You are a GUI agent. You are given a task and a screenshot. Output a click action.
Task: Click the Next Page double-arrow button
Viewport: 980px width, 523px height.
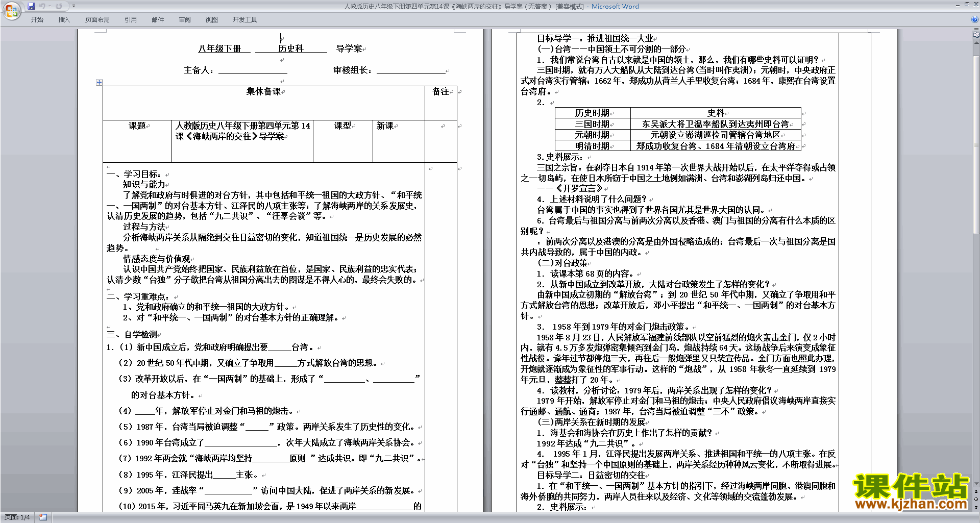coord(976,507)
